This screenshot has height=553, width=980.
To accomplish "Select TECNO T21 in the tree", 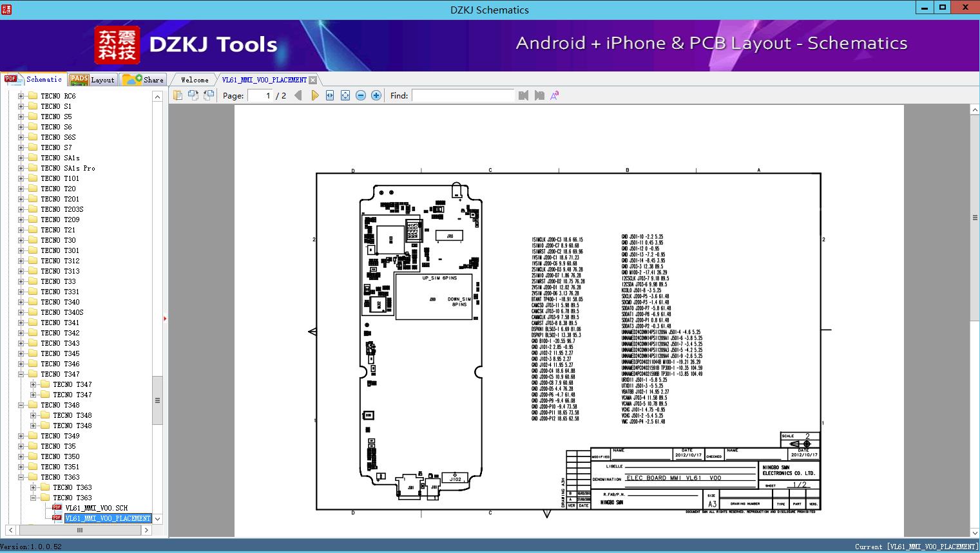I will tap(58, 230).
